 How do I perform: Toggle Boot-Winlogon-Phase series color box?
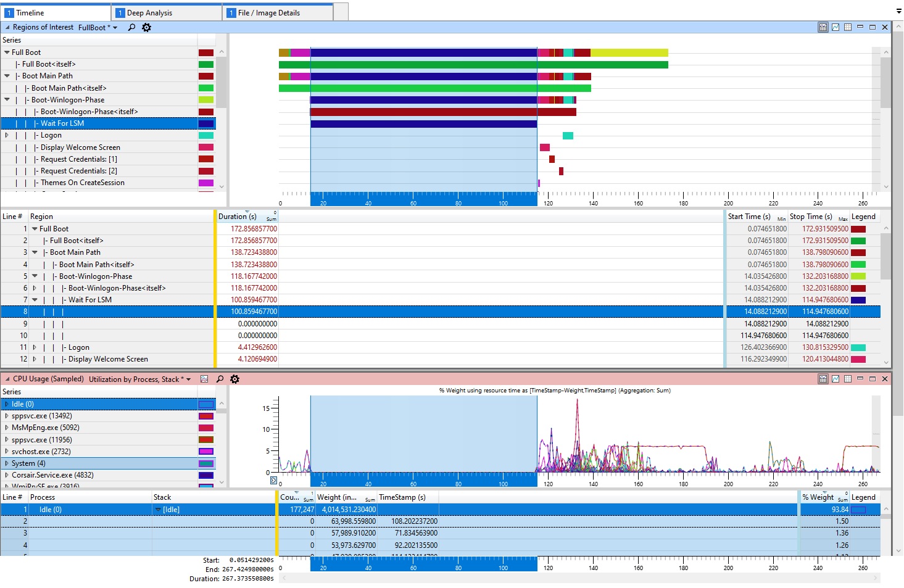tap(206, 100)
